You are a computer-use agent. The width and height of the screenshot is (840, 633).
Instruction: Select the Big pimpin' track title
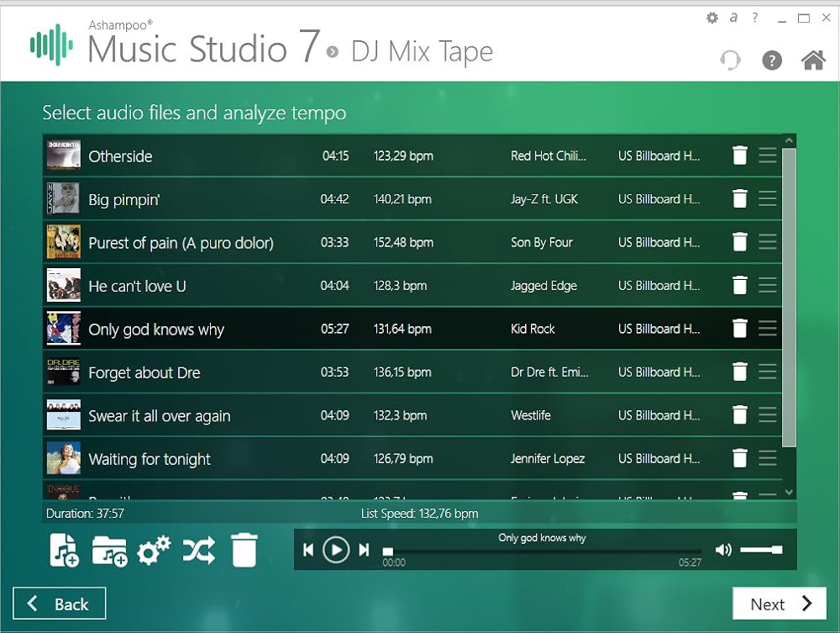pos(124,200)
